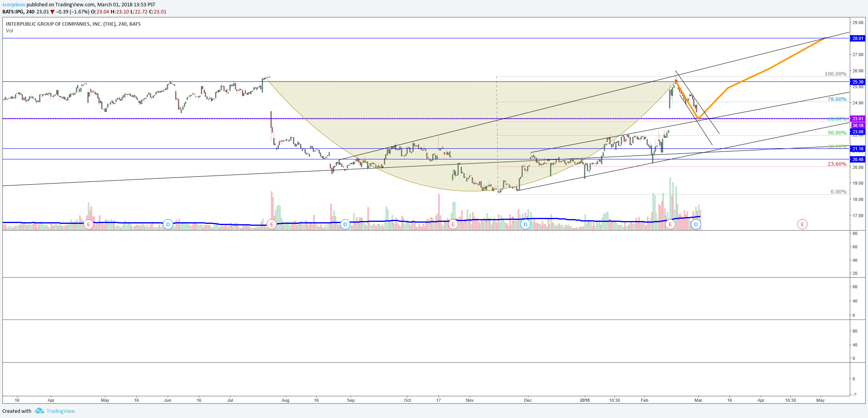The image size is (868, 418).
Task: Click the 18.00 price axis label
Action: [x=858, y=199]
